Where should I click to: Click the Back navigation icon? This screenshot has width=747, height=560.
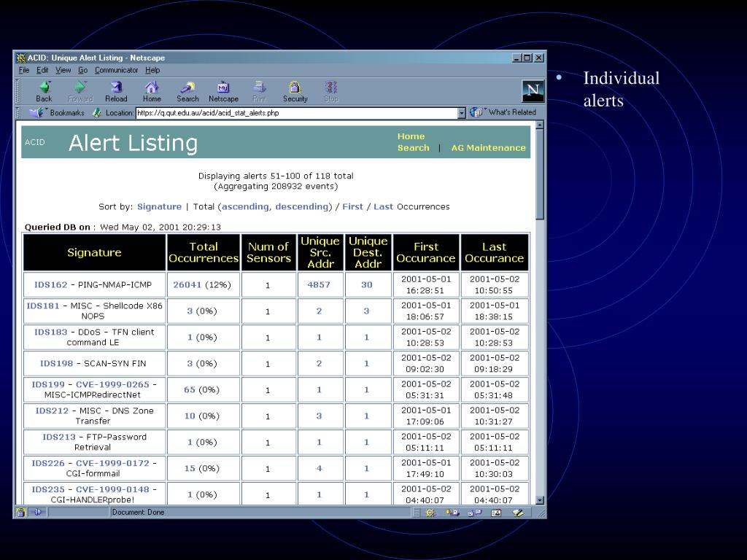click(x=44, y=88)
